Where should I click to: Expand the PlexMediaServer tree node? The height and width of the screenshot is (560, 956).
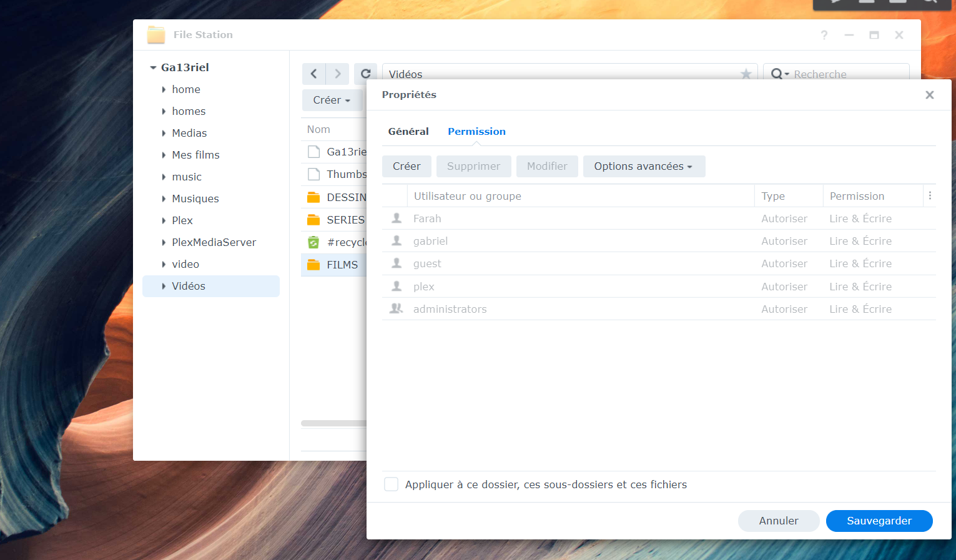[x=164, y=242]
